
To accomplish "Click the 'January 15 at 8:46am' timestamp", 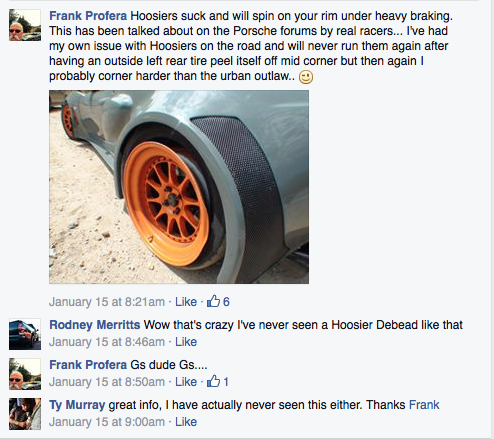I will tap(107, 342).
